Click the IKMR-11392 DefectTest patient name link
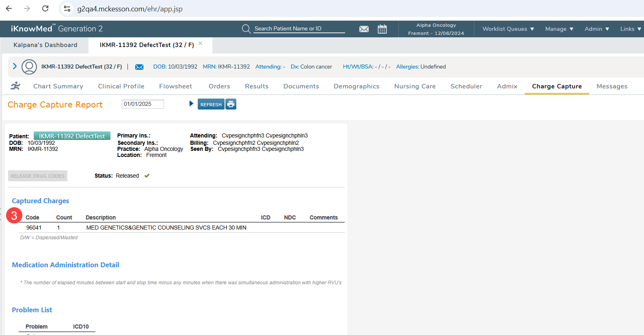Viewport: 644px width, 335px height. coord(72,136)
